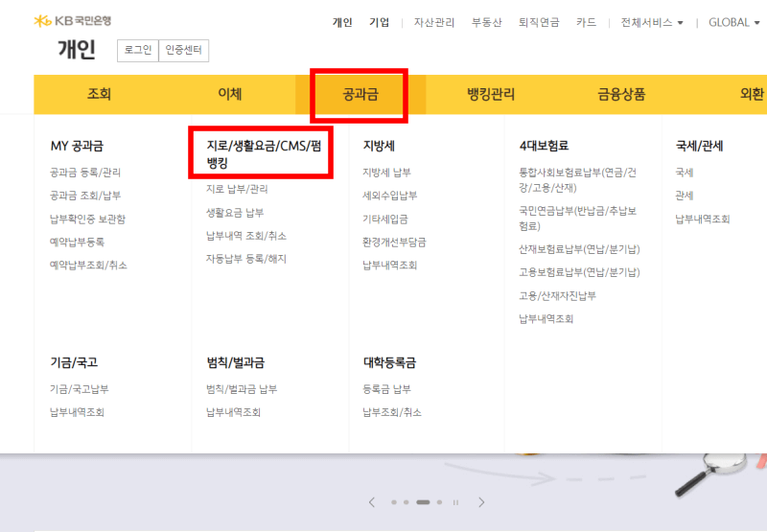The image size is (767, 532).
Task: Open 자산관리 in the top menu
Action: (x=434, y=22)
